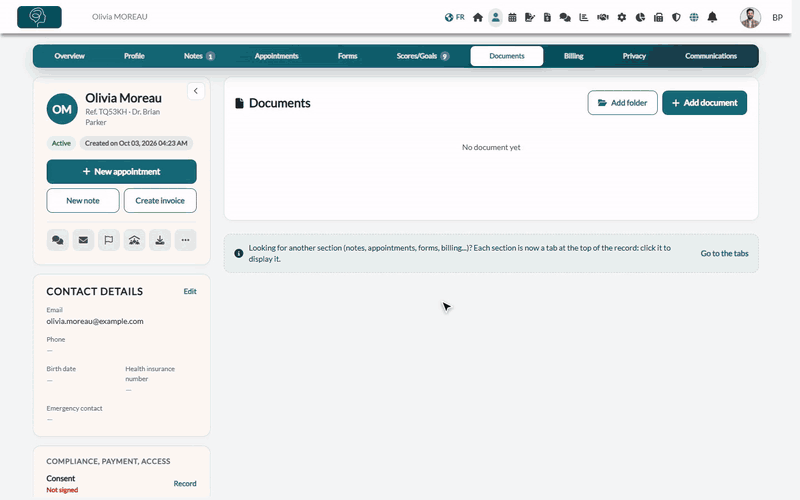Switch to the Privacy tab
800x500 pixels.
[x=634, y=56]
